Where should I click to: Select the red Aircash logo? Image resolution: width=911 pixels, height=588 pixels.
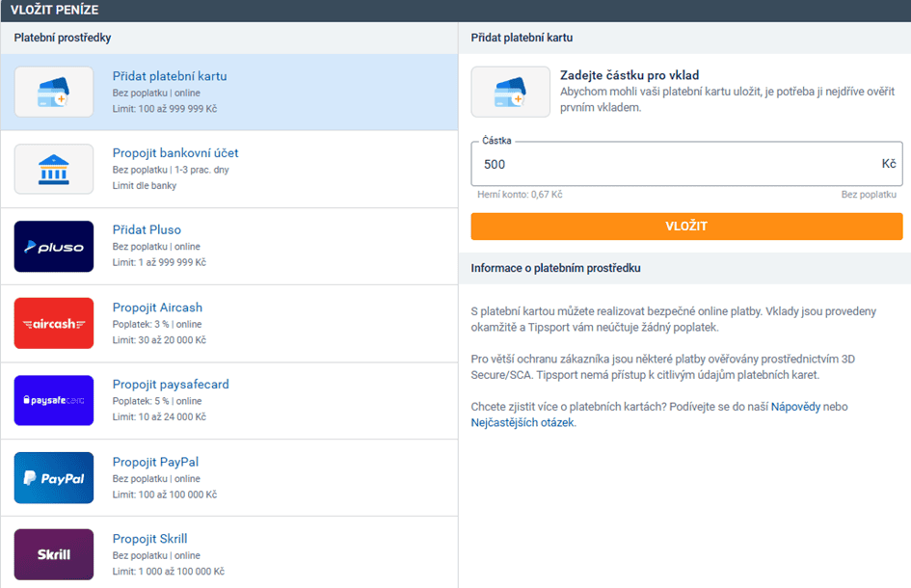(x=54, y=323)
